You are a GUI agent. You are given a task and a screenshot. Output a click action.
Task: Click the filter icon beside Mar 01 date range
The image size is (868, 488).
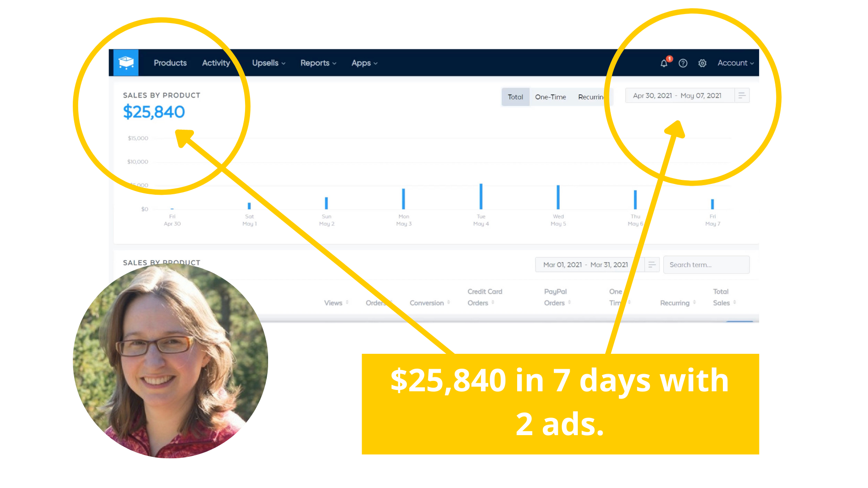point(652,265)
